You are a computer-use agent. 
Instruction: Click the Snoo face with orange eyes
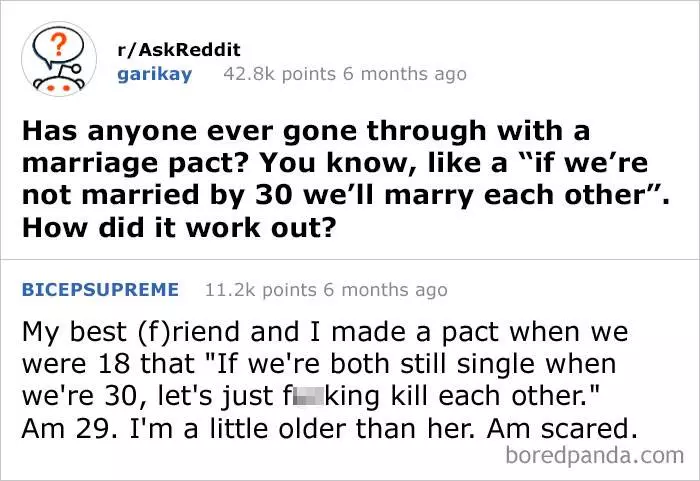coord(59,86)
